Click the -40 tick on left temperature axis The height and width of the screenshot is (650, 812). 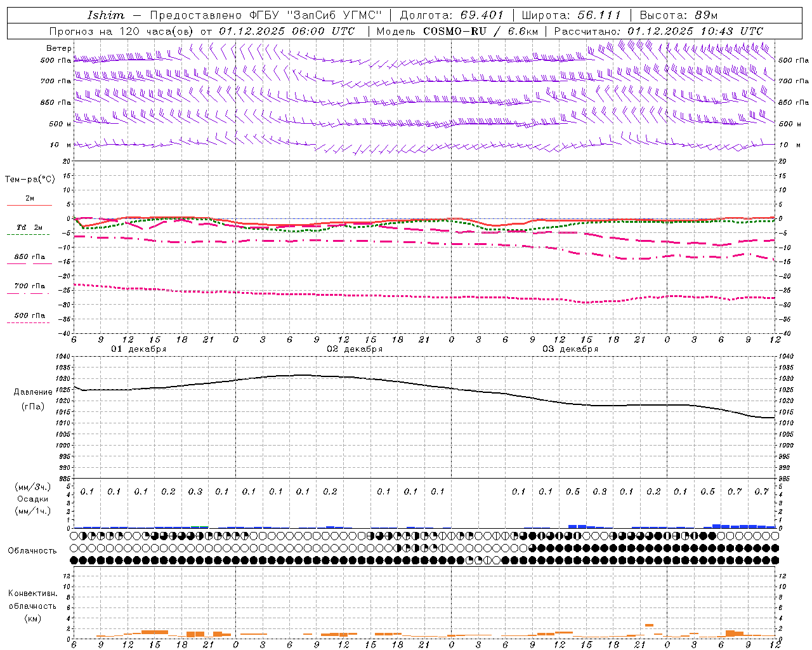[64, 333]
